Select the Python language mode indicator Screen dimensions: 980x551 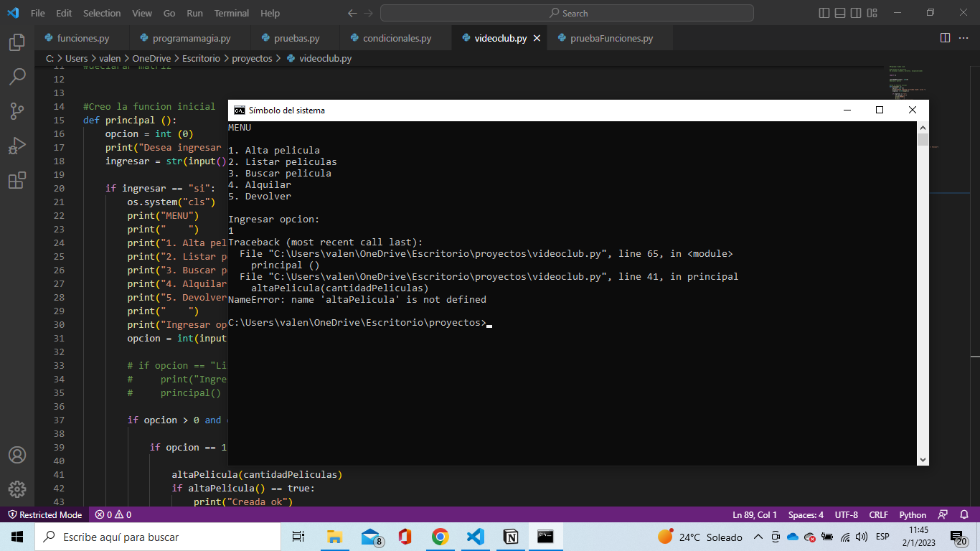coord(913,514)
